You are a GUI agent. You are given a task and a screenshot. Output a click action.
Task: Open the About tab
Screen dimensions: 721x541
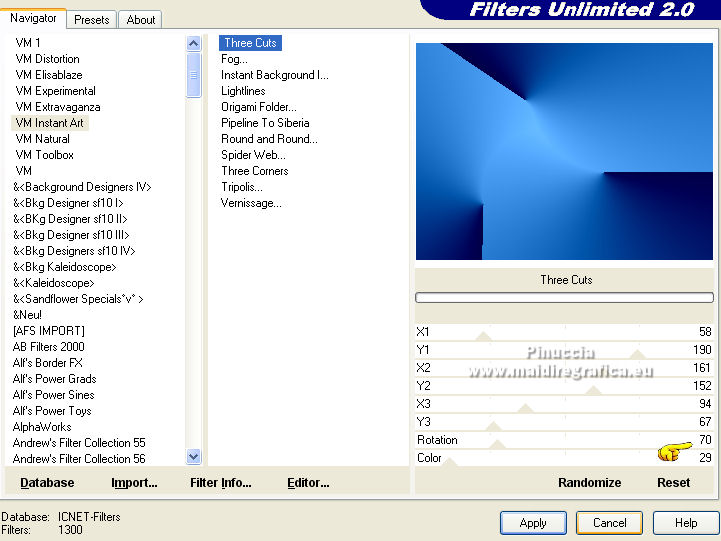pos(140,20)
